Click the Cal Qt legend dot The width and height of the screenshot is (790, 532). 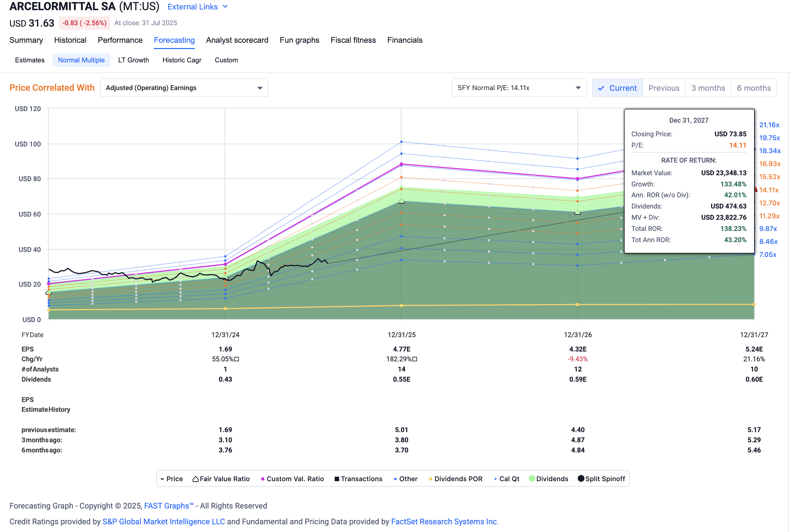tap(495, 479)
